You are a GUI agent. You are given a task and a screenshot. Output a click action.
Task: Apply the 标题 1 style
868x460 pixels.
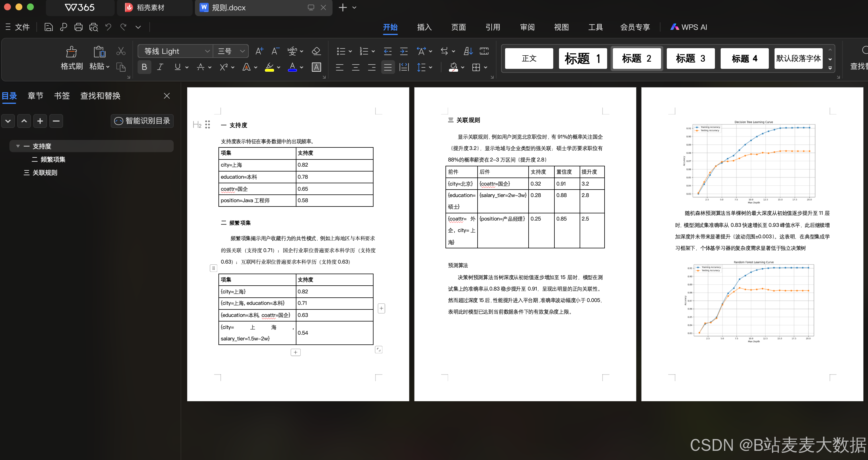(x=582, y=58)
